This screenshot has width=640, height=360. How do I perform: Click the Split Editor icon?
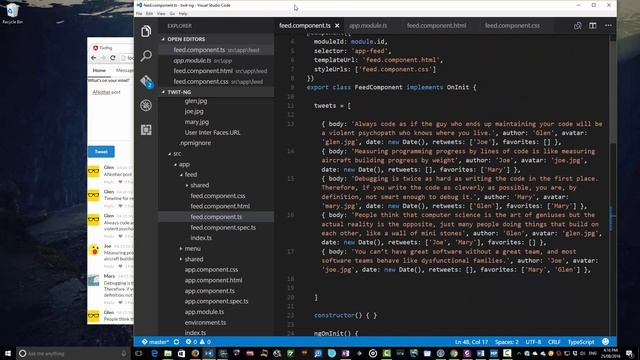[593, 26]
